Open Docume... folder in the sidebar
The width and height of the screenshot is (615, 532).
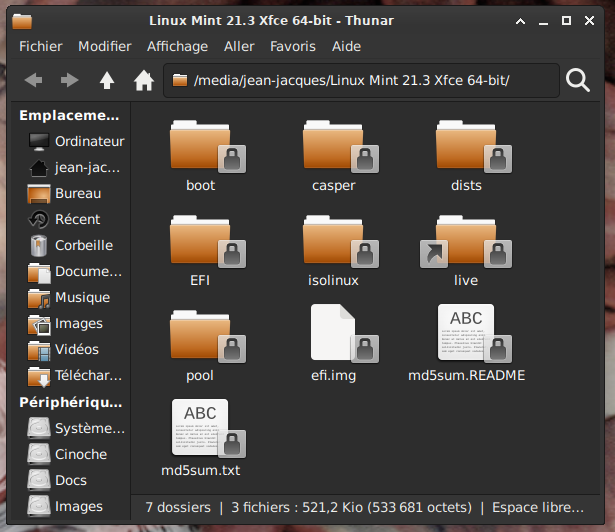(x=75, y=271)
